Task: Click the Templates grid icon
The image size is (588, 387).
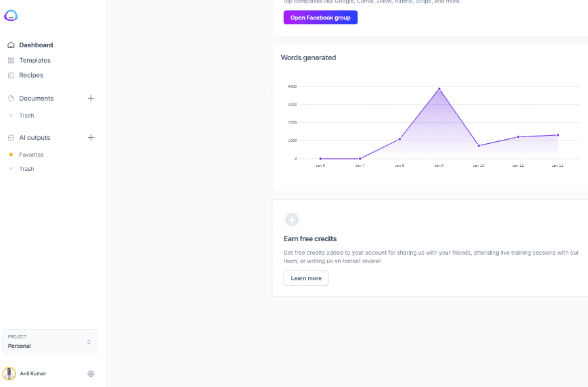Action: tap(11, 60)
